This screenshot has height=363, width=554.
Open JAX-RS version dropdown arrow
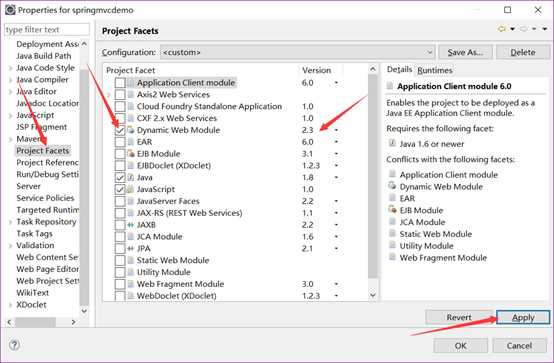336,213
